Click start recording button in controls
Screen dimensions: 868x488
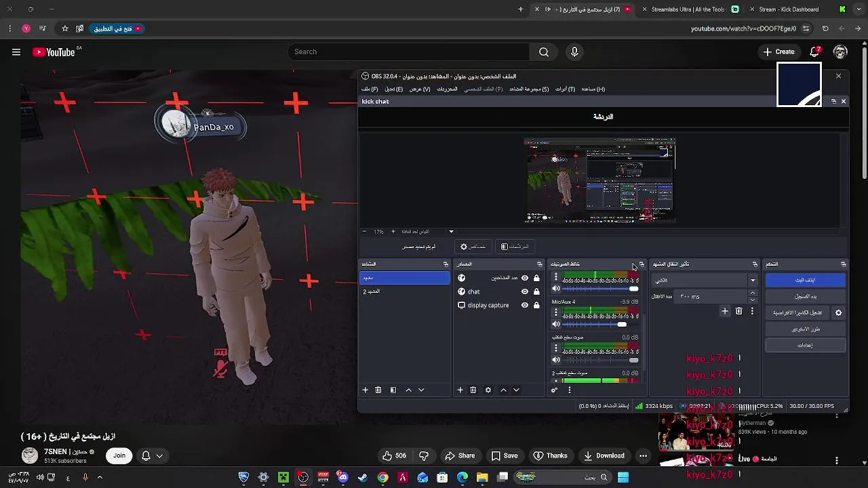point(806,297)
